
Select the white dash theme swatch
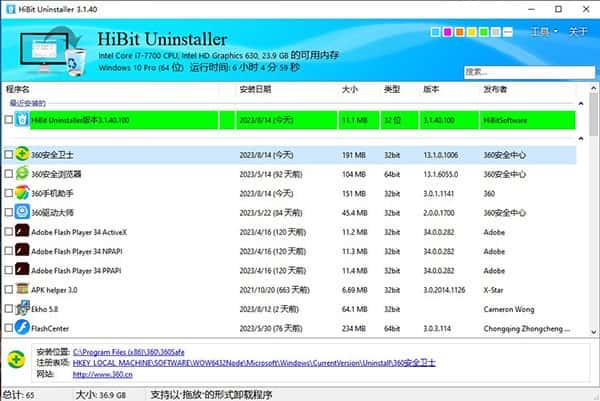click(508, 32)
